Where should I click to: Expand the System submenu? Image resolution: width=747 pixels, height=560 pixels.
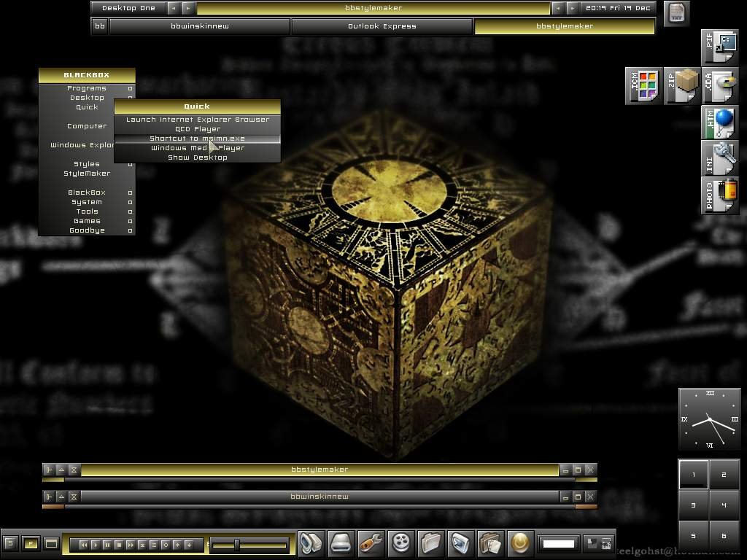pos(87,202)
